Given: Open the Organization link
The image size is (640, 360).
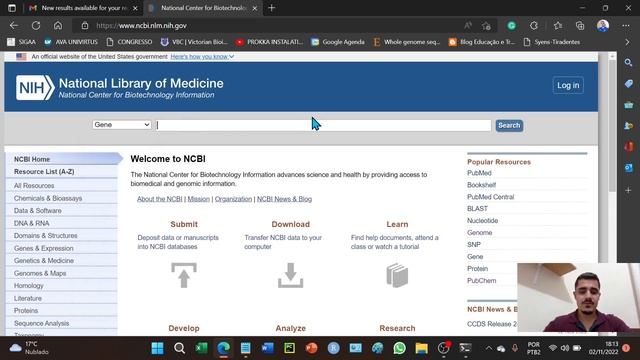Looking at the screenshot, I should 233,199.
